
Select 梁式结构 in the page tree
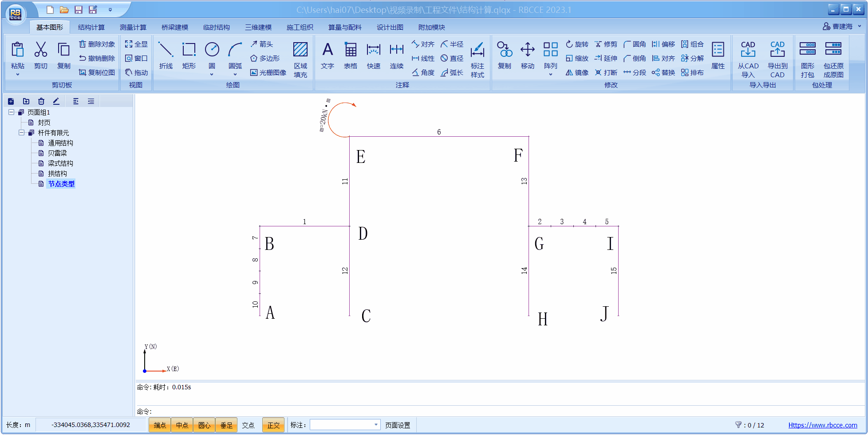point(60,163)
